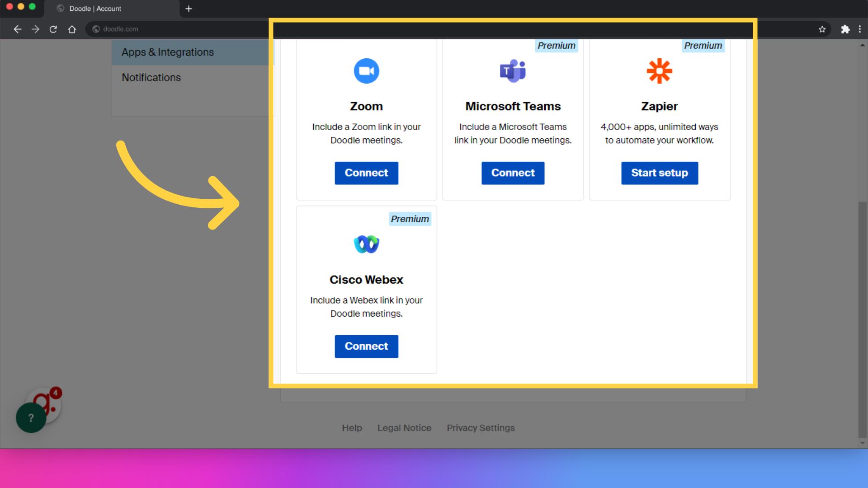Connect Zoom to Doodle meetings
The image size is (868, 488).
click(366, 173)
